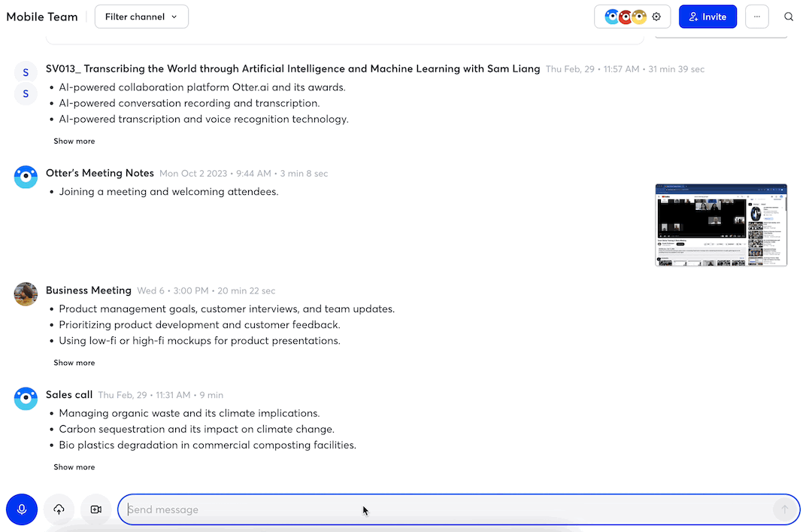Open the three-dots more options button
The width and height of the screenshot is (812, 532).
click(756, 17)
